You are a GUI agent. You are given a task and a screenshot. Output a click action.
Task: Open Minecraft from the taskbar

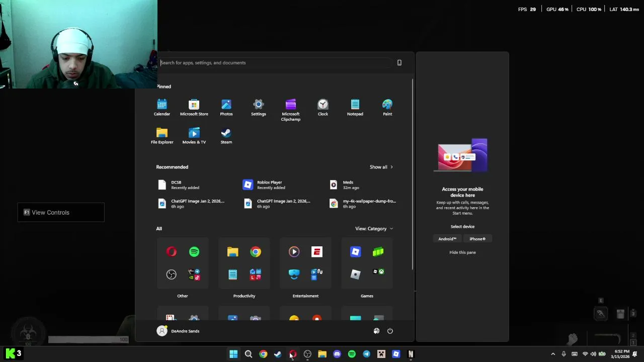pyautogui.click(x=381, y=354)
